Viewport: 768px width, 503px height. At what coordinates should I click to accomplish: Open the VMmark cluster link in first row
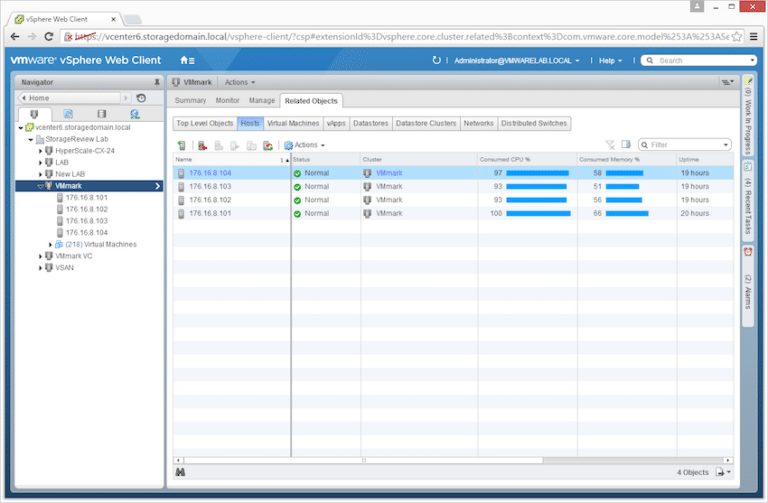pyautogui.click(x=389, y=173)
